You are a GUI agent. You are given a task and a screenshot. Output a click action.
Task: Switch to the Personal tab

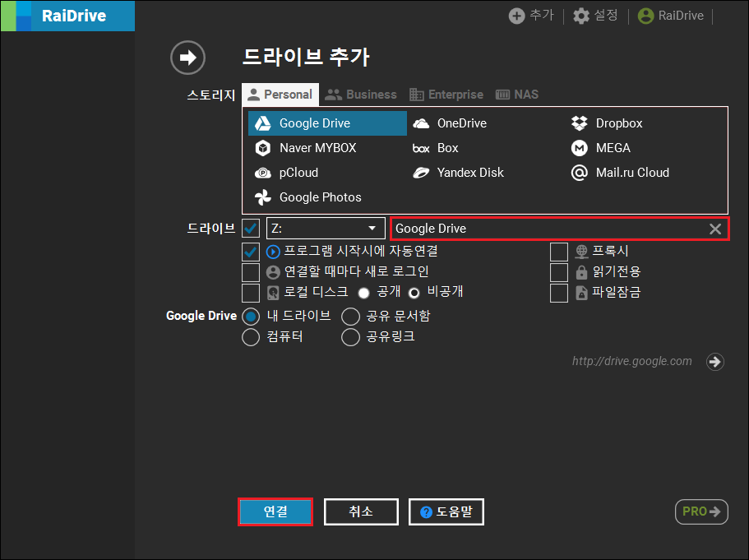(x=280, y=95)
